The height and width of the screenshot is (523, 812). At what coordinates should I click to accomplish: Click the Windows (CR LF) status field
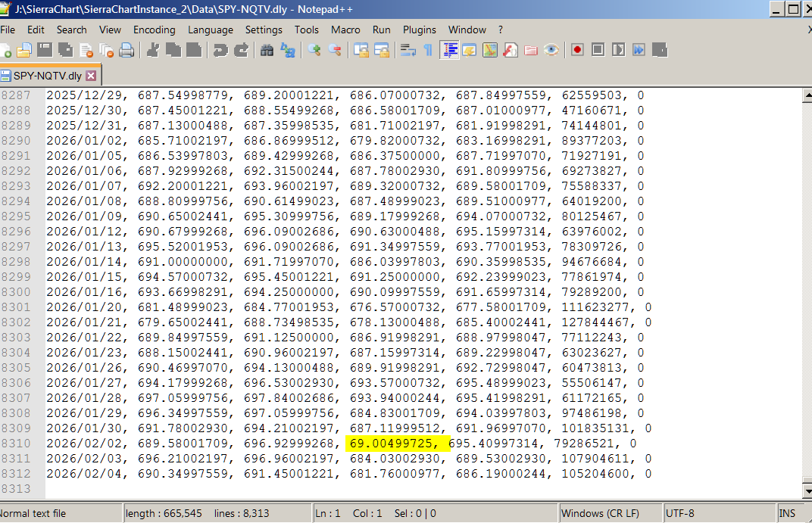click(610, 514)
